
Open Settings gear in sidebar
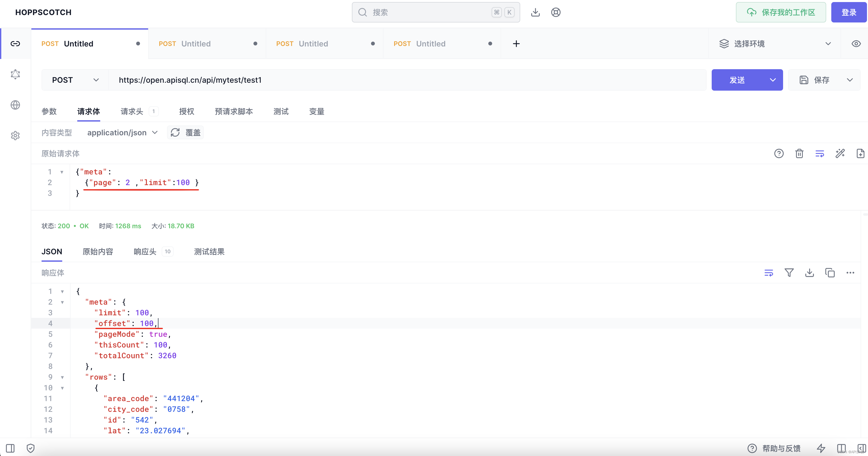(x=15, y=136)
